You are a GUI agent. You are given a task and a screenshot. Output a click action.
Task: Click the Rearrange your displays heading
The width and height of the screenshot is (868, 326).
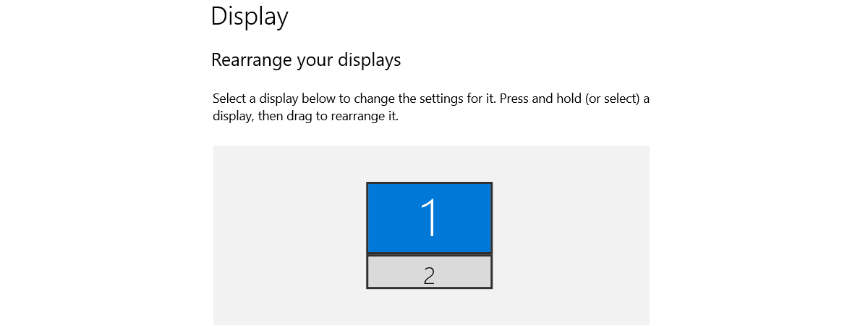click(x=305, y=60)
